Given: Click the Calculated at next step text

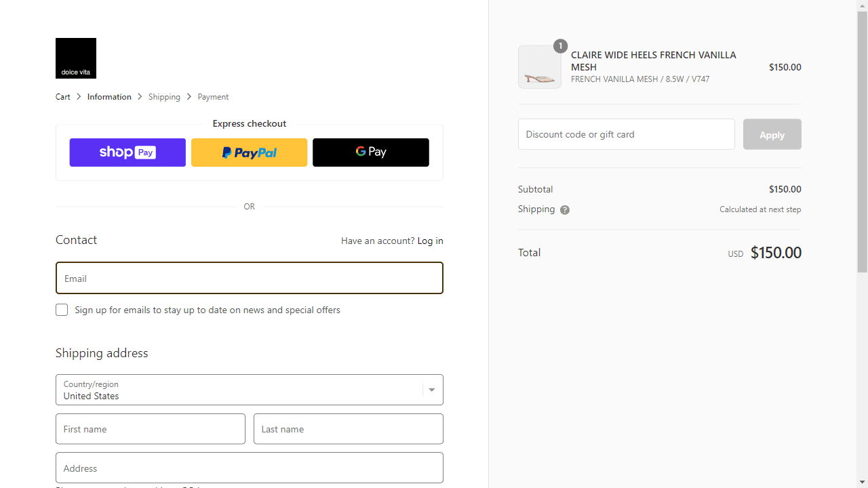Looking at the screenshot, I should tap(760, 209).
